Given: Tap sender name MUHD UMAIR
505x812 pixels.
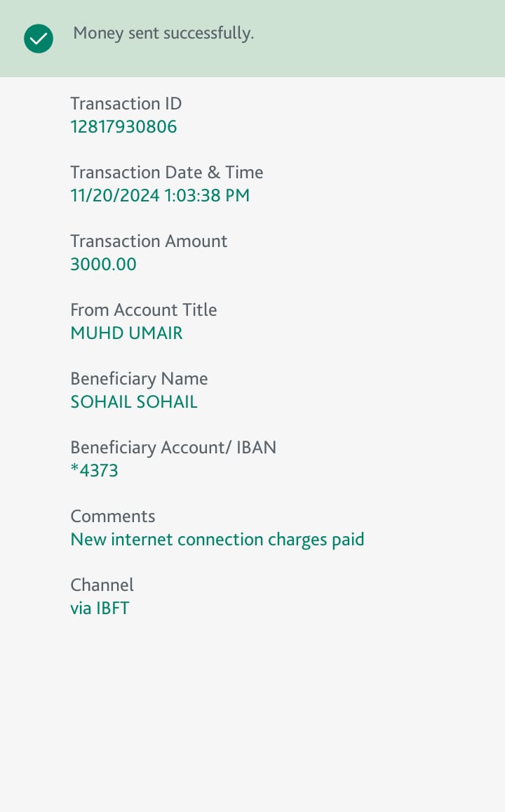Looking at the screenshot, I should click(x=126, y=333).
